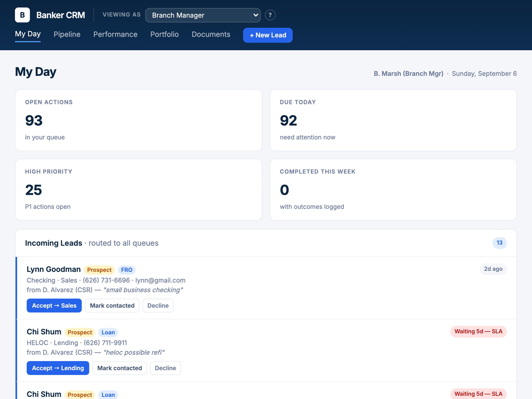This screenshot has width=532, height=399.
Task: Create a new lead with + New Lead
Action: (x=268, y=35)
